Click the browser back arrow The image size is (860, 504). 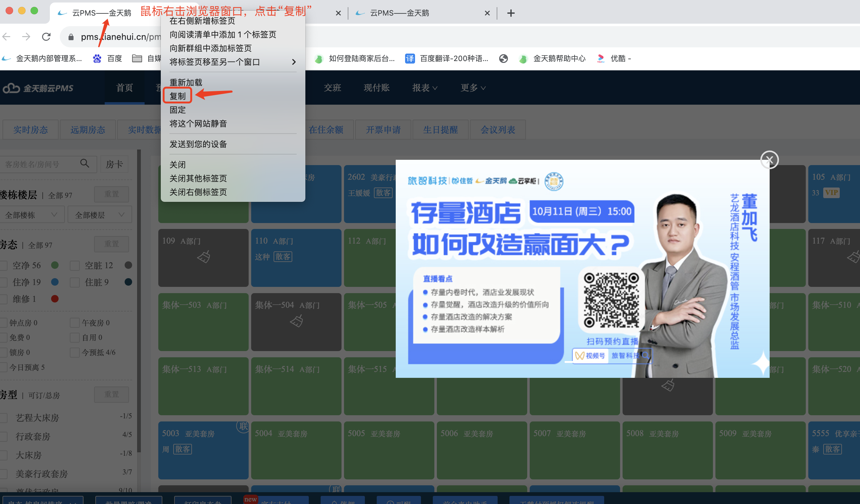(7, 36)
